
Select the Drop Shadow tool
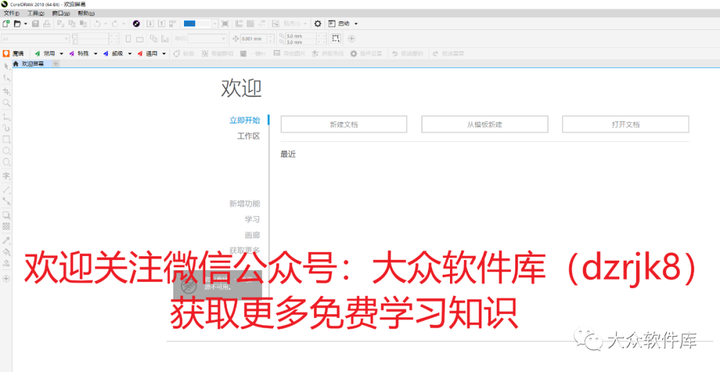pos(6,214)
